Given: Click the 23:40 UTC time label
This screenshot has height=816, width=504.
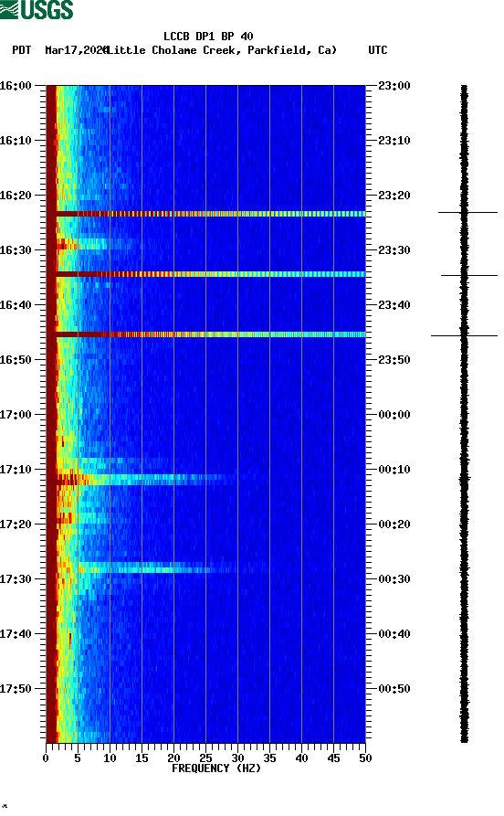Looking at the screenshot, I should click(x=394, y=305).
